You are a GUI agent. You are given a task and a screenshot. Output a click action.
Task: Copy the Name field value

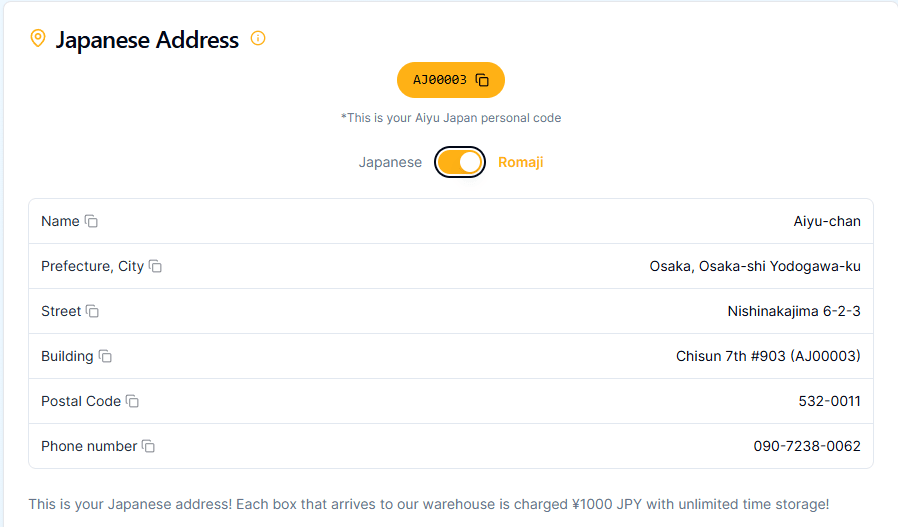[91, 221]
